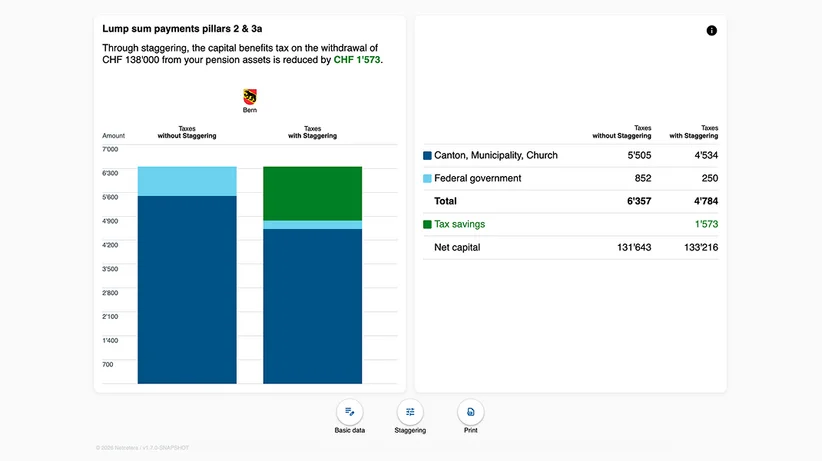822x461 pixels.
Task: Click the dark blue Canton legend square
Action: 427,155
